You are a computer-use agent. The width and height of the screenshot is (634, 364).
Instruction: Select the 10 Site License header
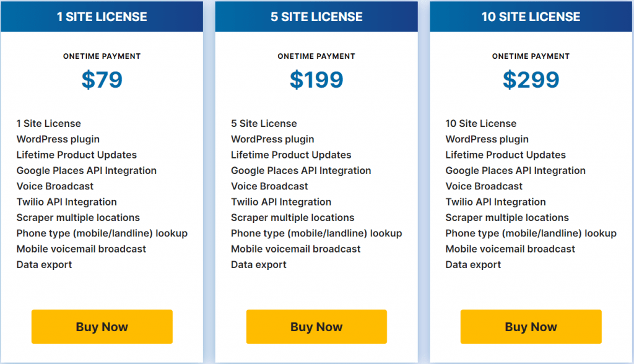(531, 17)
